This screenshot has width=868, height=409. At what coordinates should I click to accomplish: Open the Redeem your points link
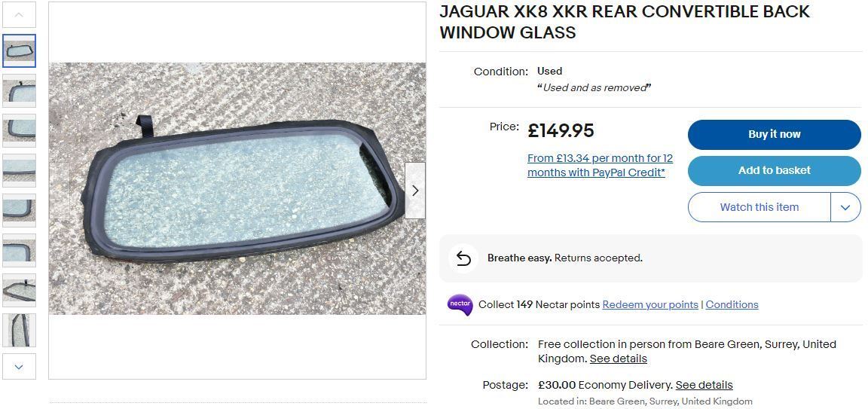650,304
